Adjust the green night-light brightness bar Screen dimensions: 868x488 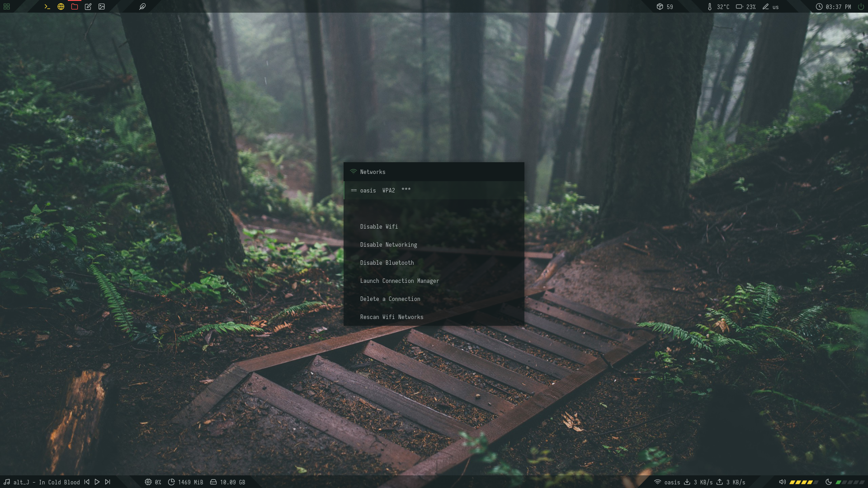[x=850, y=482]
